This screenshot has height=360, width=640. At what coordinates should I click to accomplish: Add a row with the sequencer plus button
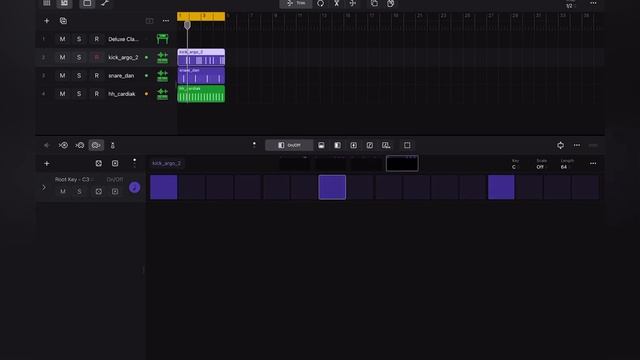coord(47,164)
